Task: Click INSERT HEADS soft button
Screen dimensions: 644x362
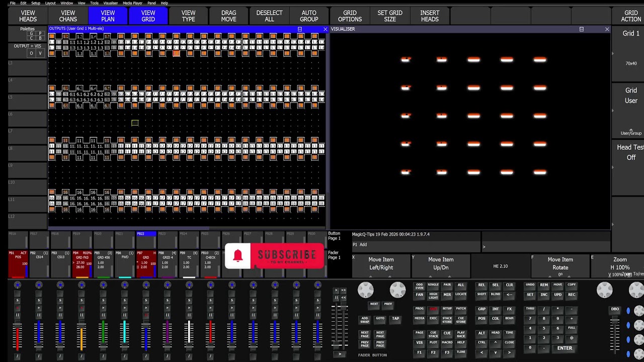Action: [430, 16]
